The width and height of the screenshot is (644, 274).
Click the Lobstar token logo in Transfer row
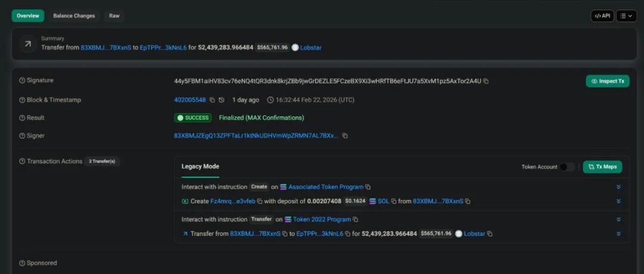[459, 233]
